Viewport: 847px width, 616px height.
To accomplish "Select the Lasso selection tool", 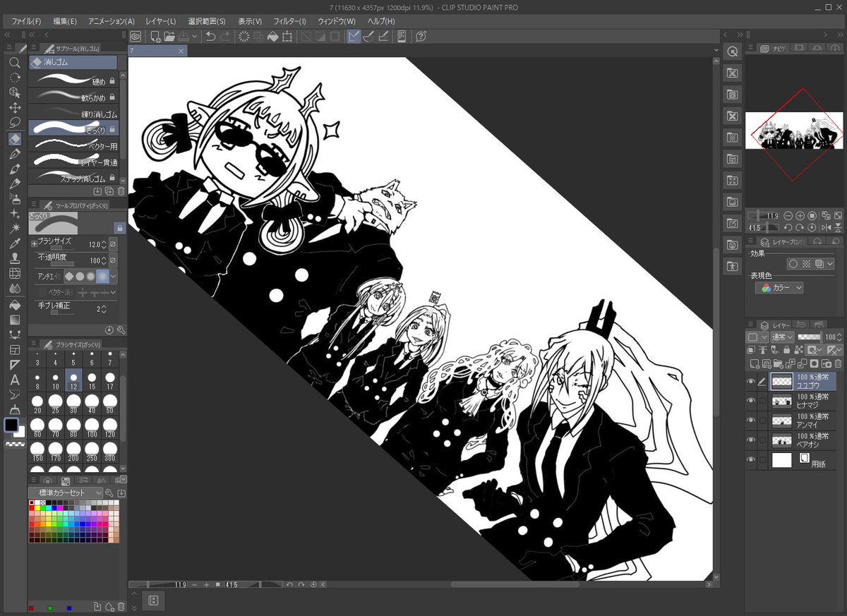I will point(14,123).
